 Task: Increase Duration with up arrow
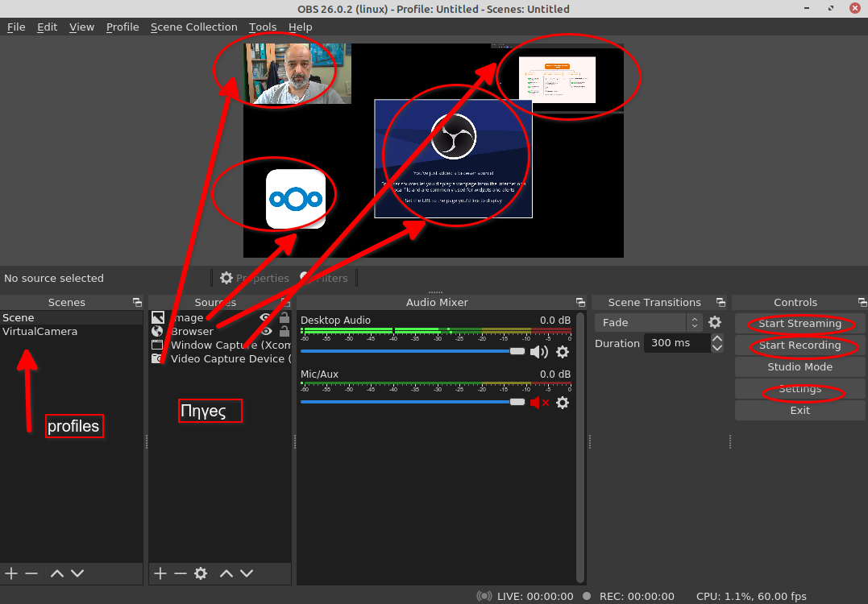click(716, 338)
